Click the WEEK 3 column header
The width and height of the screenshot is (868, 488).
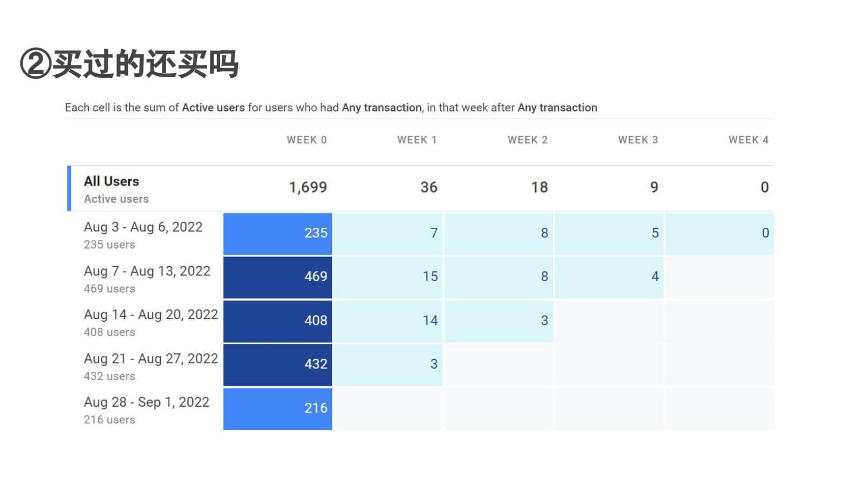pyautogui.click(x=638, y=140)
